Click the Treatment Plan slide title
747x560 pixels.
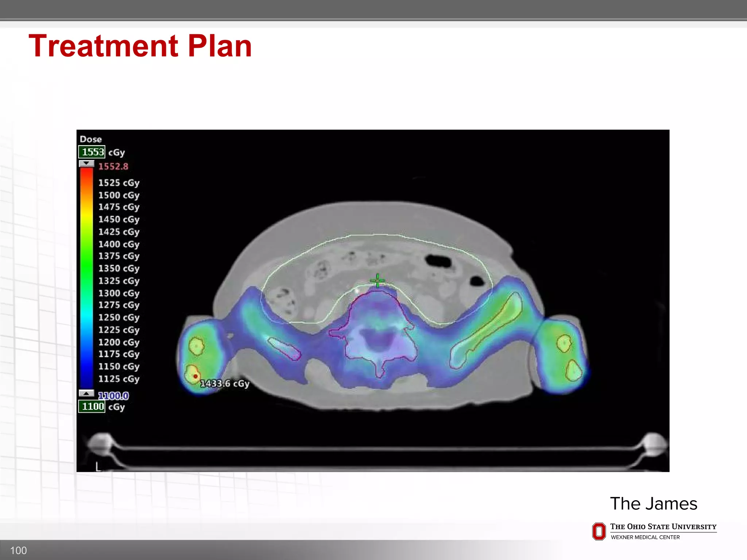tap(140, 46)
